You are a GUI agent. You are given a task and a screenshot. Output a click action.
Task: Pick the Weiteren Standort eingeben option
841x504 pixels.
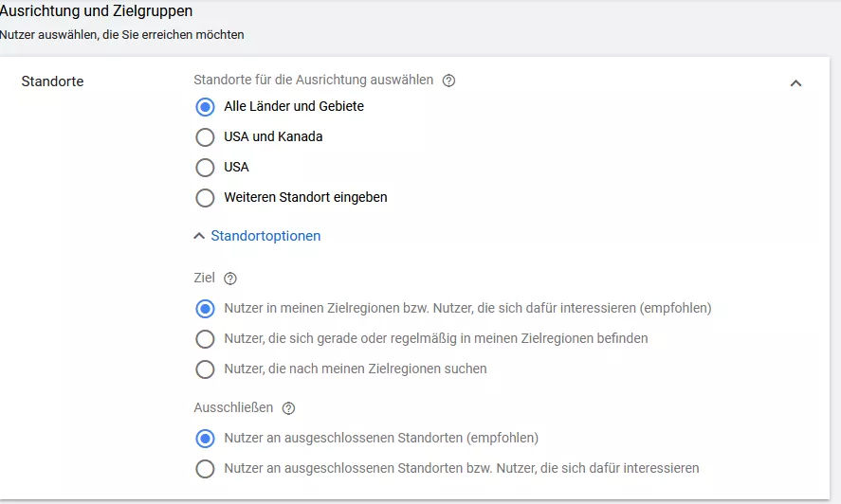tap(205, 198)
